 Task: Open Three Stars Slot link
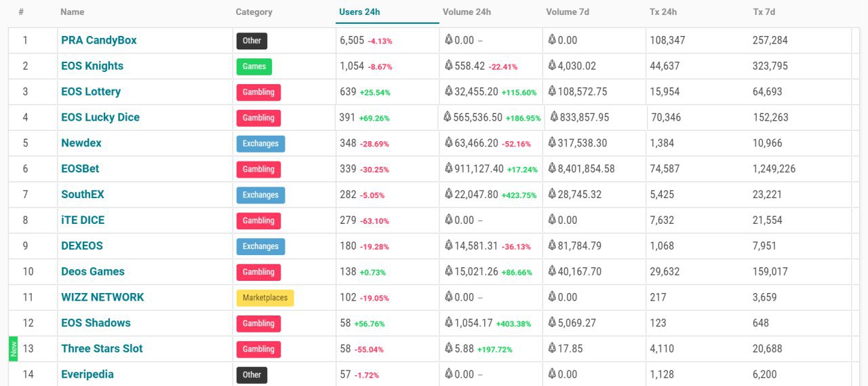[102, 349]
